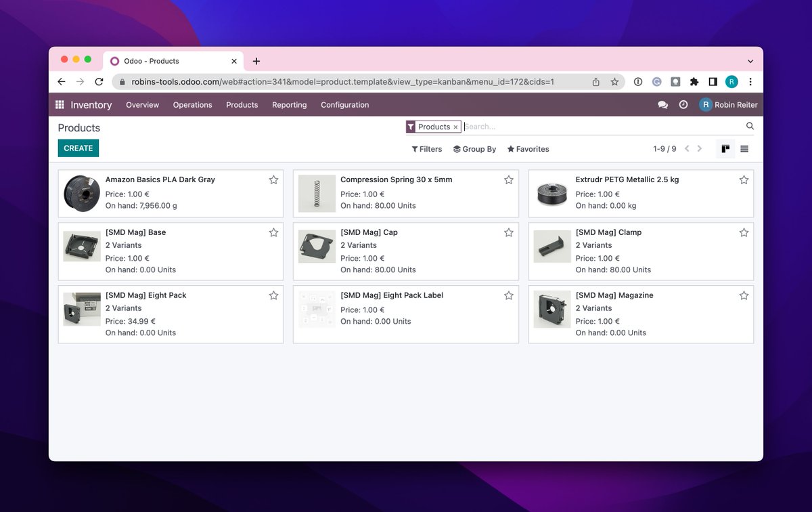Viewport: 812px width, 512px height.
Task: Click the Products page heading
Action: pyautogui.click(x=79, y=128)
